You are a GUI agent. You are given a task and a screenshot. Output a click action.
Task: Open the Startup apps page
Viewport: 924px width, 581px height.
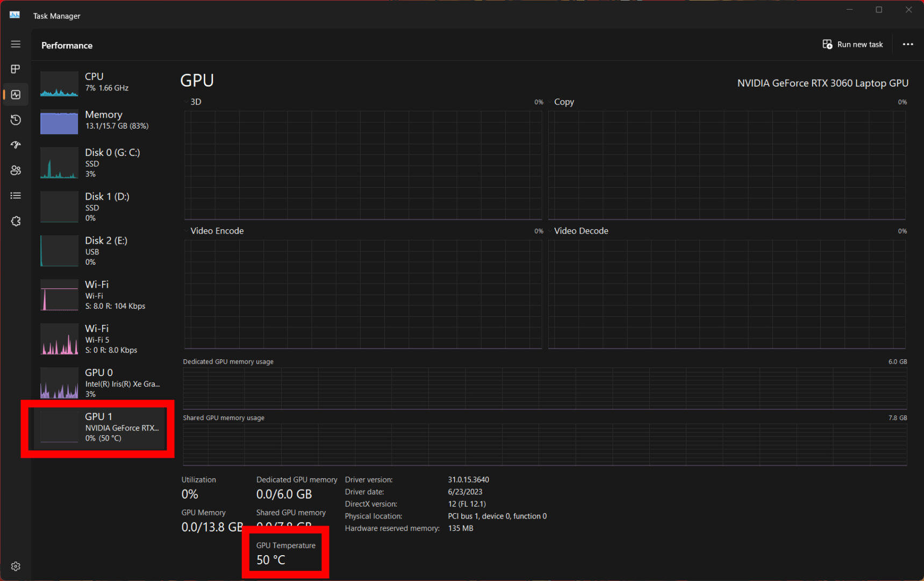16,145
